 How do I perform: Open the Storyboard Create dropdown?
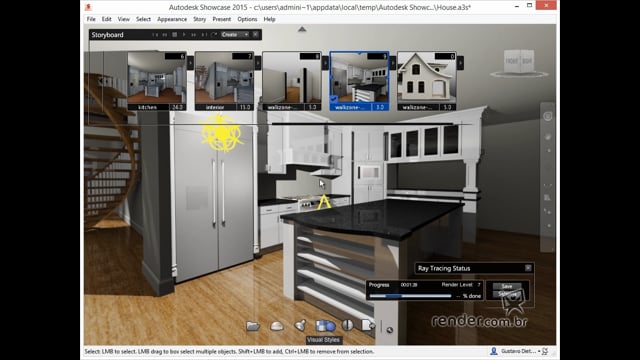click(235, 35)
